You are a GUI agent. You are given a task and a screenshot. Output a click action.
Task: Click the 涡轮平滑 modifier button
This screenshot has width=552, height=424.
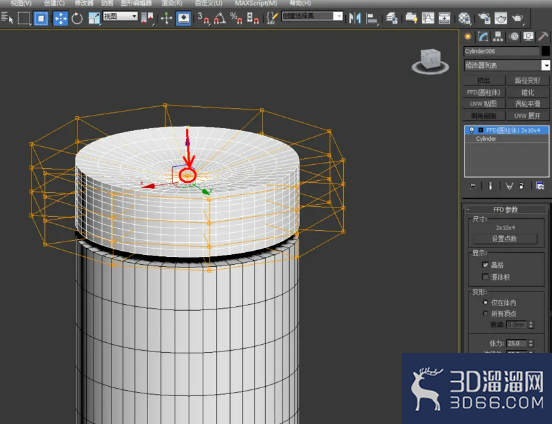click(x=527, y=104)
